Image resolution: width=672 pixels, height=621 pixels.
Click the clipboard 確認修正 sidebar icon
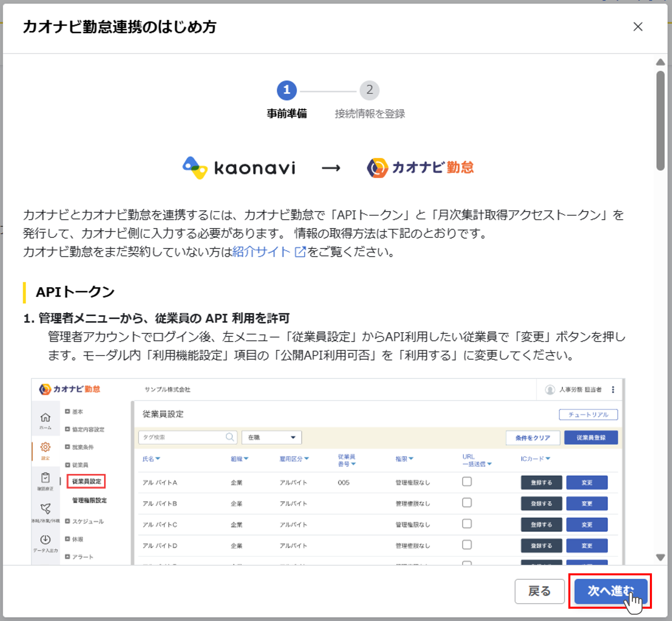tap(45, 477)
